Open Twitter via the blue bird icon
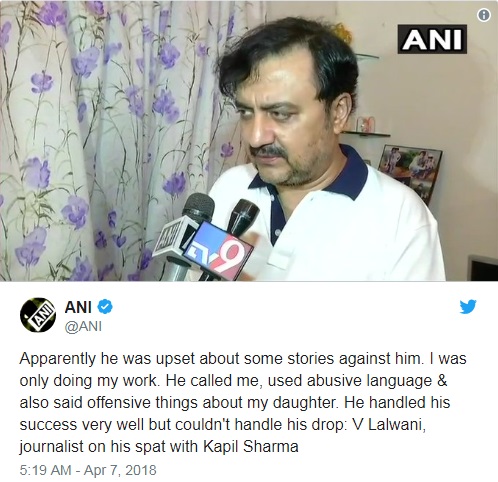Screen dimensions: 498x482 click(x=468, y=307)
